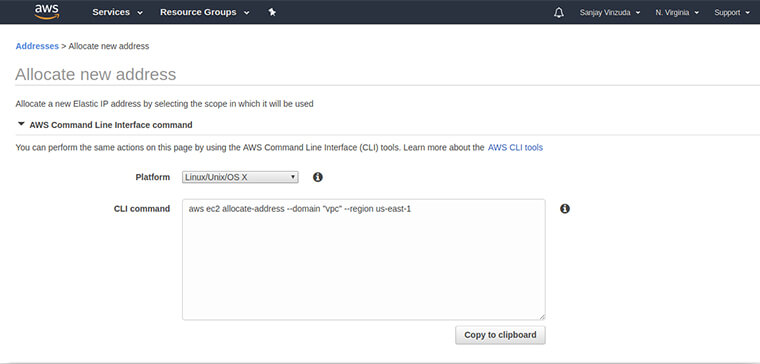Open the Services menu
Image resolution: width=760 pixels, height=364 pixels.
click(x=117, y=13)
